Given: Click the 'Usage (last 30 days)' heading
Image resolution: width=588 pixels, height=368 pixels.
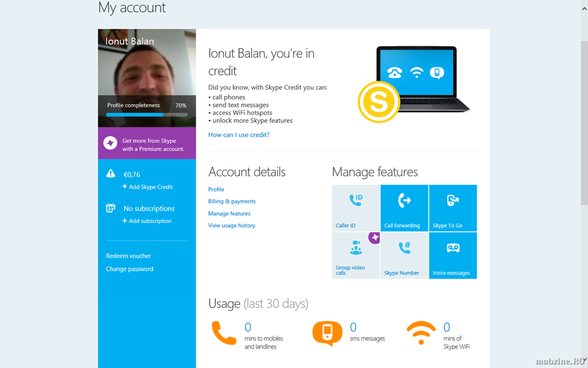Looking at the screenshot, I should (x=258, y=304).
